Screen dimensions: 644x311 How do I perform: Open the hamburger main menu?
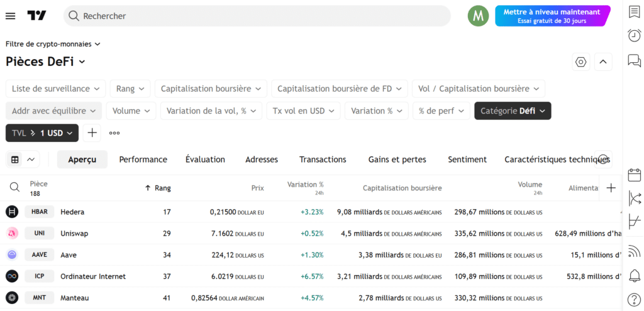click(x=10, y=16)
